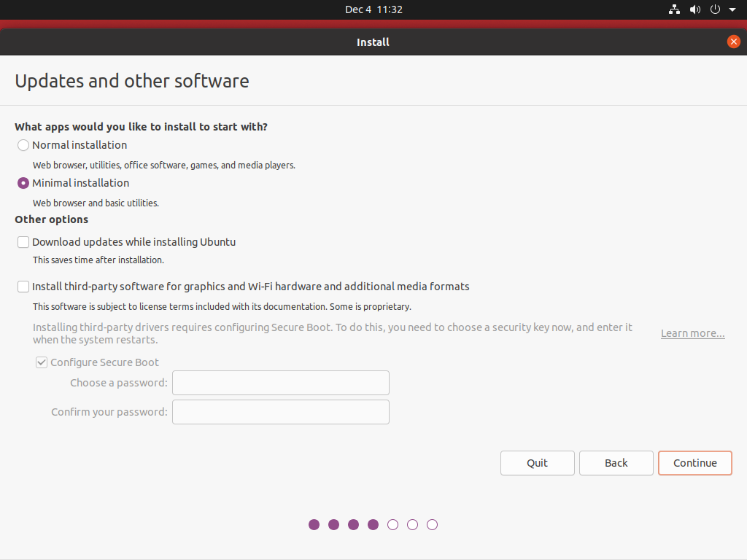747x560 pixels.
Task: Click the Normal installation description listing office software
Action: (x=164, y=166)
